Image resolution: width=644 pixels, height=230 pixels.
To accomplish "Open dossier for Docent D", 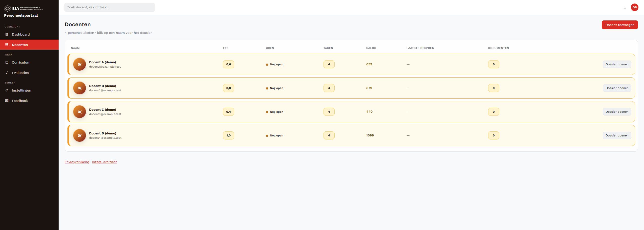I will click(617, 135).
